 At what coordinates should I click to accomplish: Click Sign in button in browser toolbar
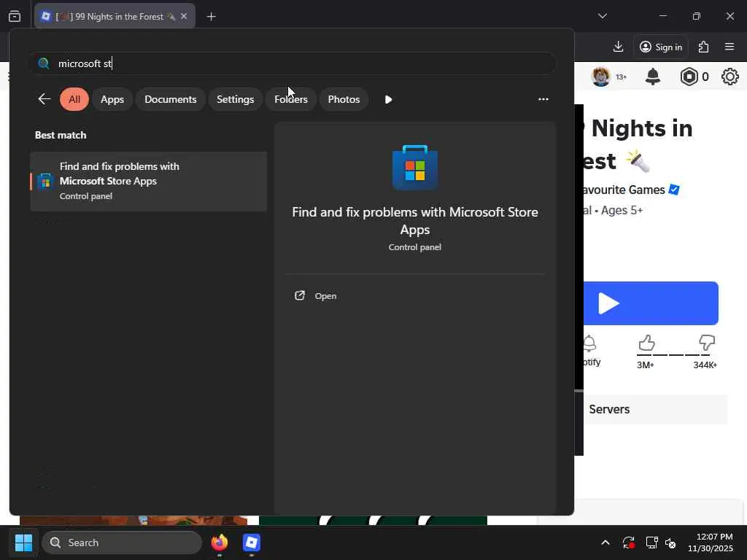coord(661,47)
